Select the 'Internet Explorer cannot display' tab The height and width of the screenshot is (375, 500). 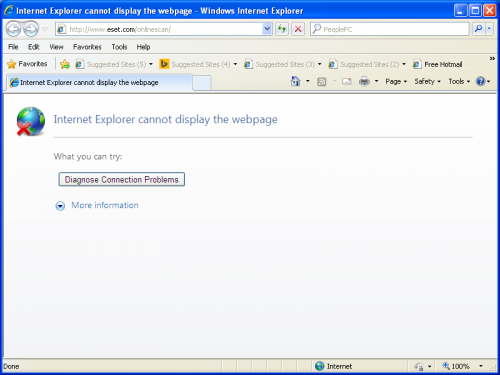coord(99,82)
